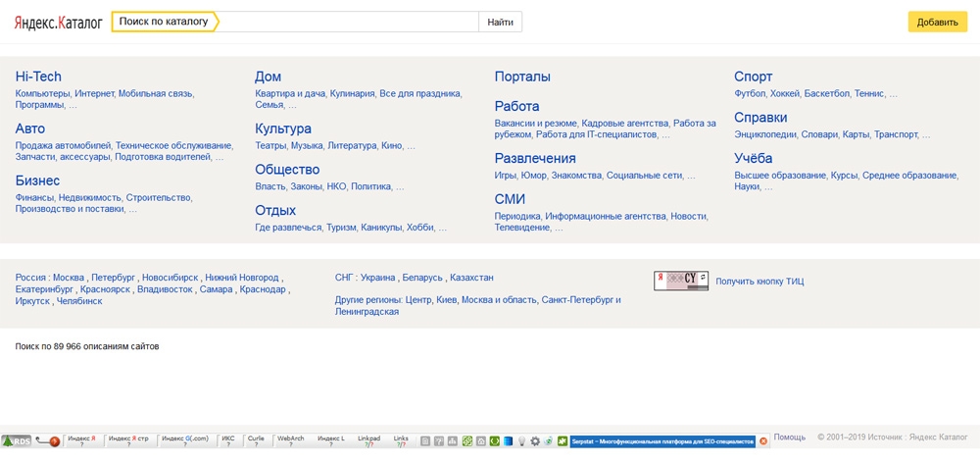Open the Отдых category
The image size is (980, 464).
[x=275, y=210]
